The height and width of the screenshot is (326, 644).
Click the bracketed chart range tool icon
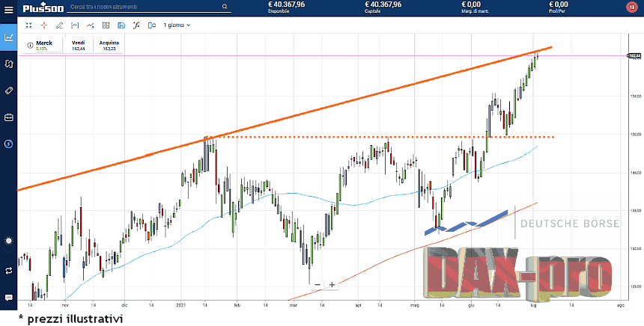click(75, 25)
